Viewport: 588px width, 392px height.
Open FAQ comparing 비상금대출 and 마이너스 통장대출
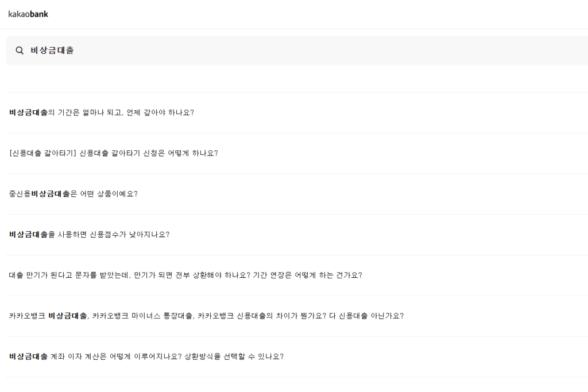tap(207, 315)
